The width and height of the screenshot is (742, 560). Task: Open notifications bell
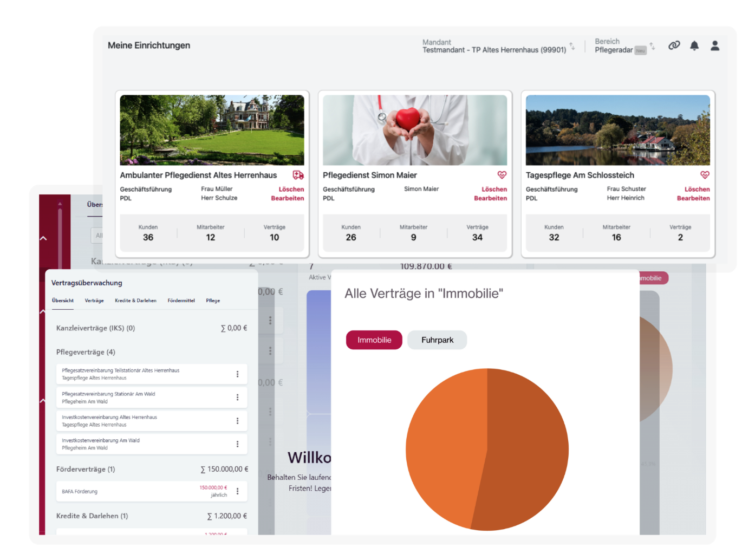tap(694, 45)
